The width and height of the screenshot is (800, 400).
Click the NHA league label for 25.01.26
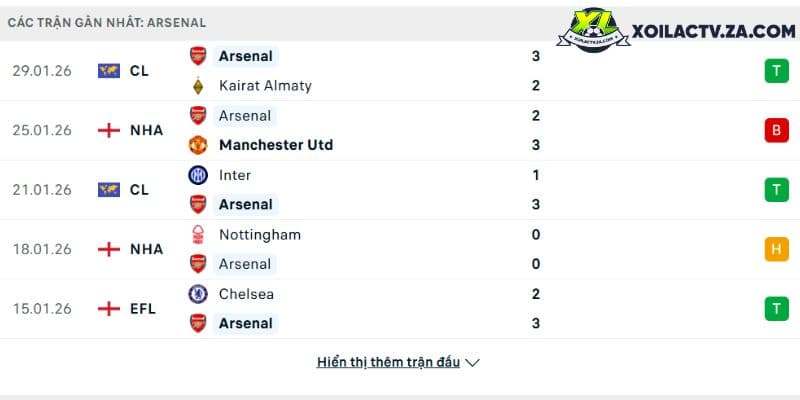coord(146,131)
